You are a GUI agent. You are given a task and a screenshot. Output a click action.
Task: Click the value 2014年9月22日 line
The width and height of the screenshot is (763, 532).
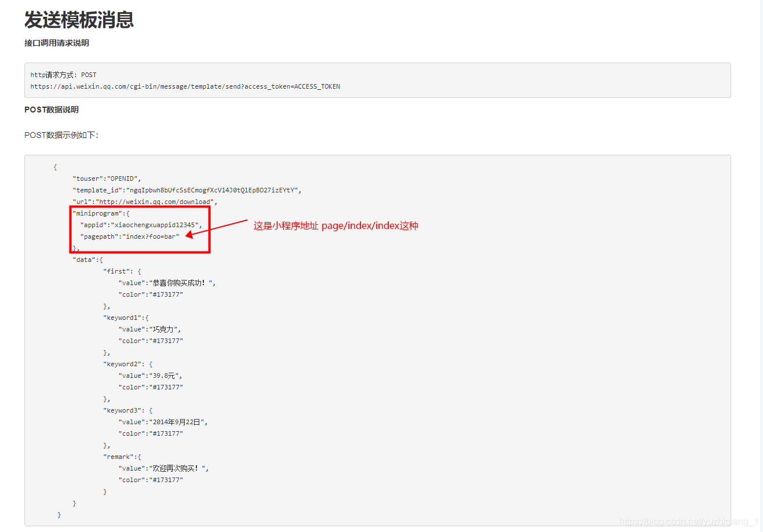pos(163,422)
